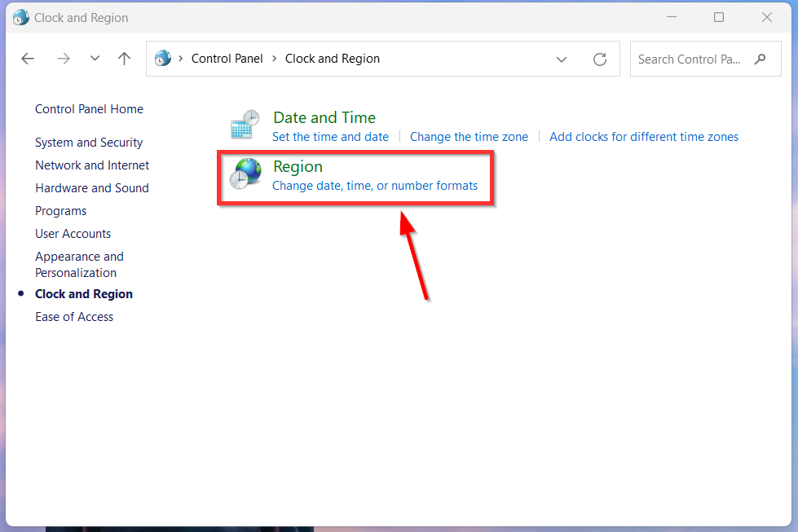
Task: Click the search magnifier icon
Action: (x=761, y=59)
